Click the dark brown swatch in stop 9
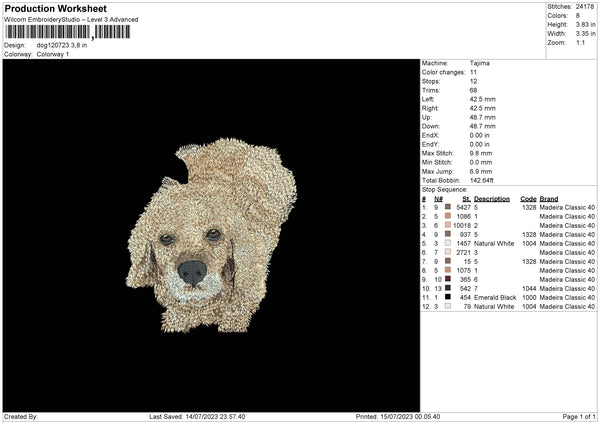Viewport: 600px width, 424px height. pyautogui.click(x=448, y=279)
